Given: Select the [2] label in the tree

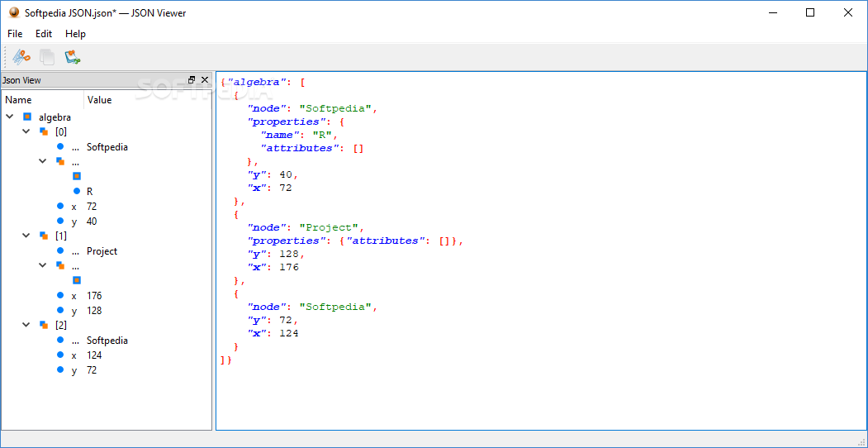Looking at the screenshot, I should [61, 325].
